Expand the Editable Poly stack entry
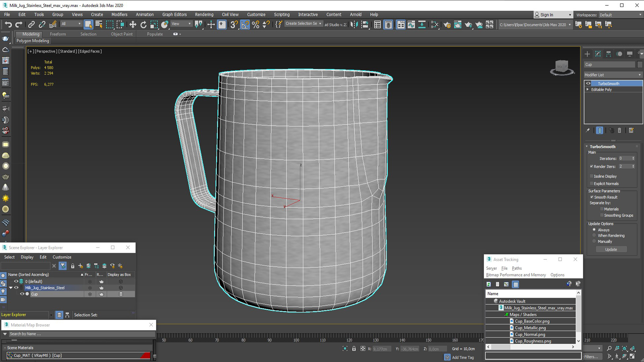This screenshot has height=362, width=644. point(588,89)
